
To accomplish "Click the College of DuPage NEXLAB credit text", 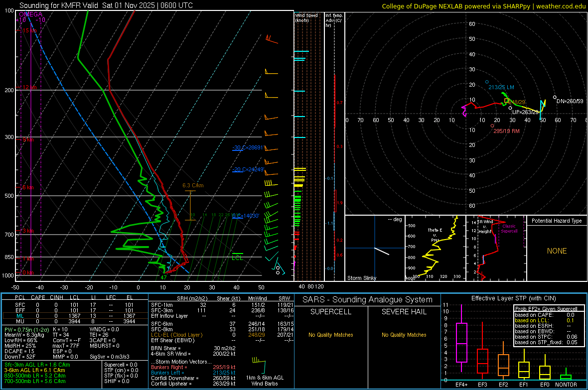I will (483, 6).
